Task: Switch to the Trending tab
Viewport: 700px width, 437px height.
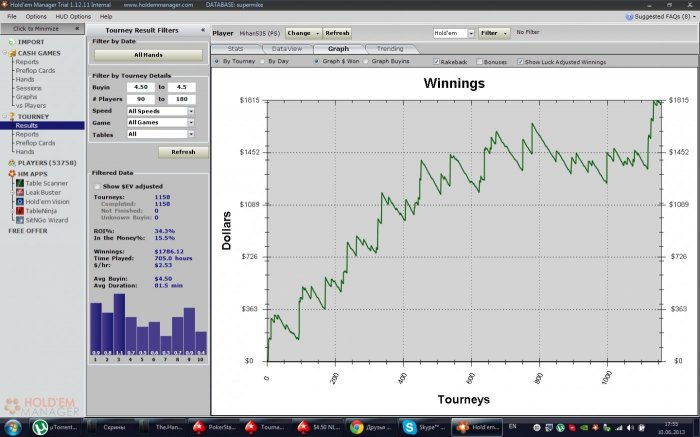Action: [390, 49]
